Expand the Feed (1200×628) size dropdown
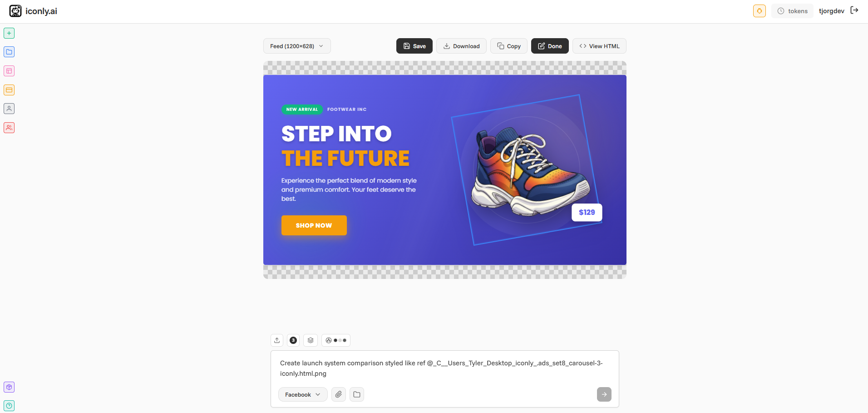This screenshot has width=868, height=413. [297, 46]
